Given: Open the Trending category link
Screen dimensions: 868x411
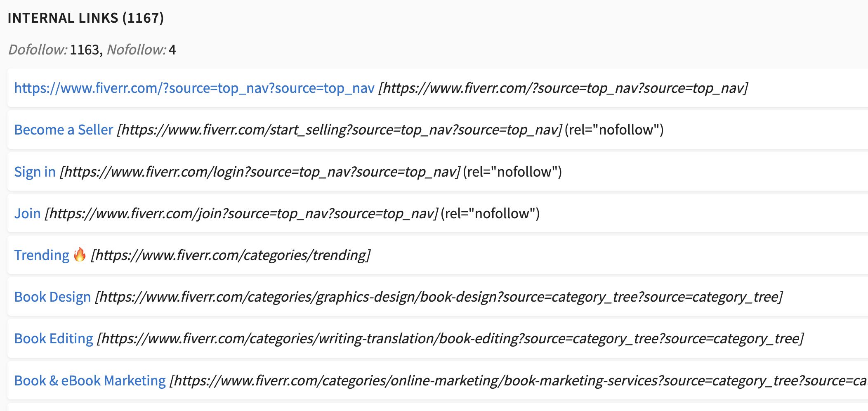Looking at the screenshot, I should tap(42, 255).
